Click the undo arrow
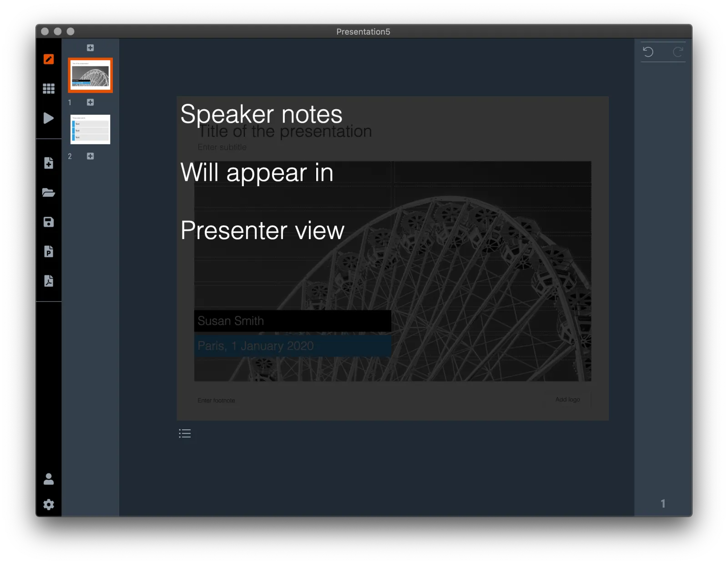The width and height of the screenshot is (728, 564). point(648,52)
